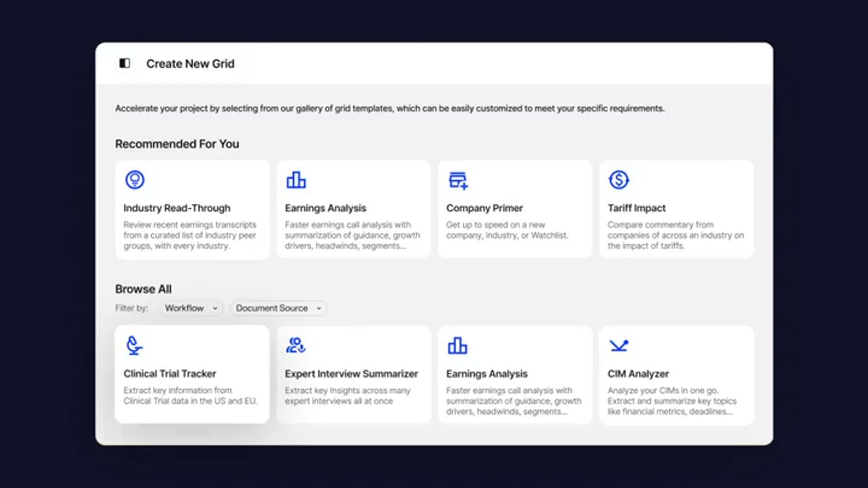Click the Browse All Earnings Analysis chart icon

pos(458,346)
